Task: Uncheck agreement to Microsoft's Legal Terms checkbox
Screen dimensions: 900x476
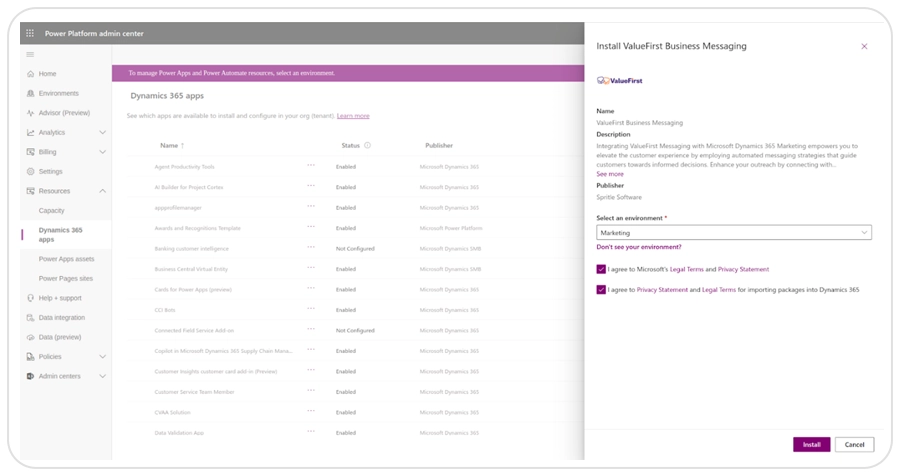Action: click(601, 269)
